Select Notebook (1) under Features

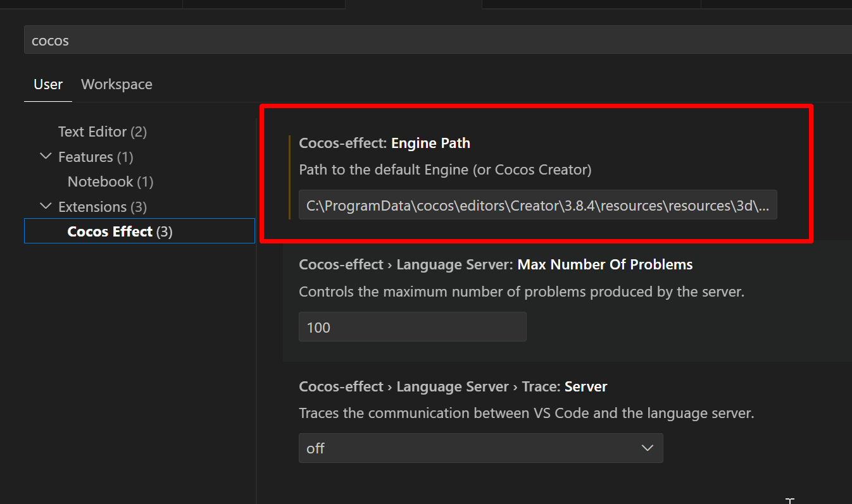[x=111, y=181]
